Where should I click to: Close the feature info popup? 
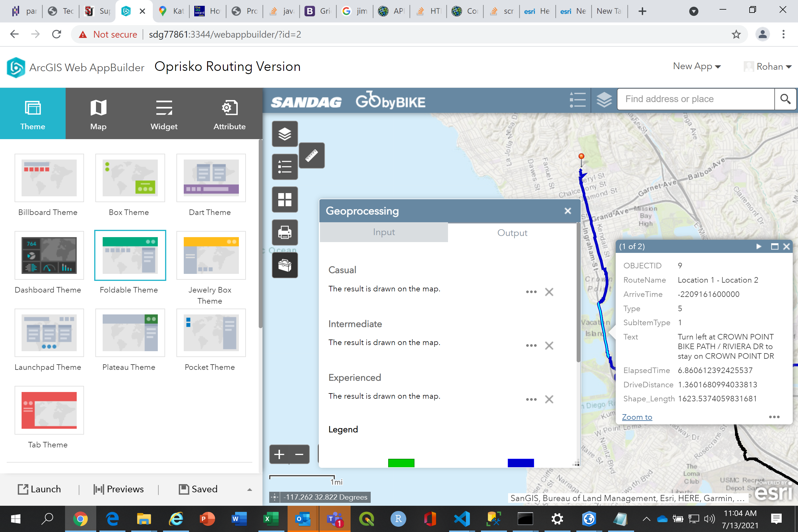click(x=786, y=246)
